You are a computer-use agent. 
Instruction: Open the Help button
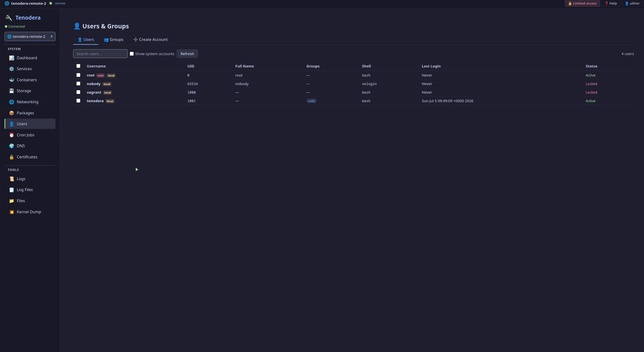611,3
